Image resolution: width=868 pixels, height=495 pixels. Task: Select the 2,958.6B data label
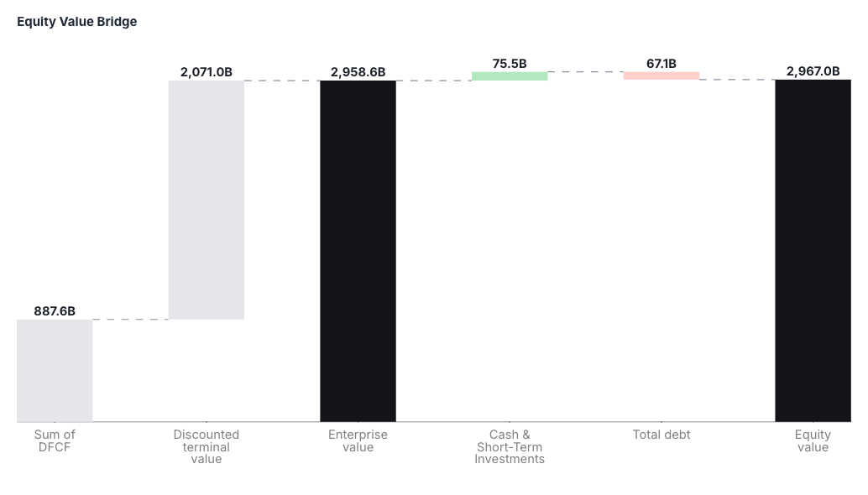tap(358, 72)
